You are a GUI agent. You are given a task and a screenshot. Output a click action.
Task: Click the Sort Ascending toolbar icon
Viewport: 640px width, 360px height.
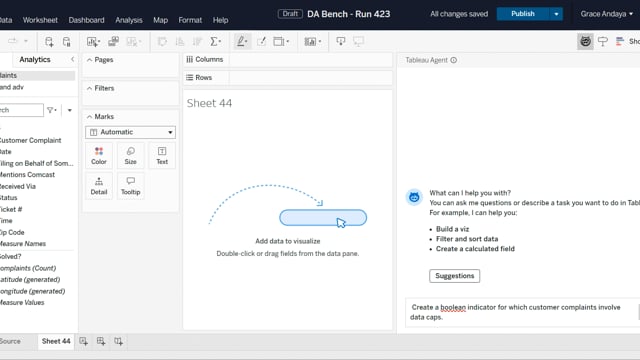(180, 42)
